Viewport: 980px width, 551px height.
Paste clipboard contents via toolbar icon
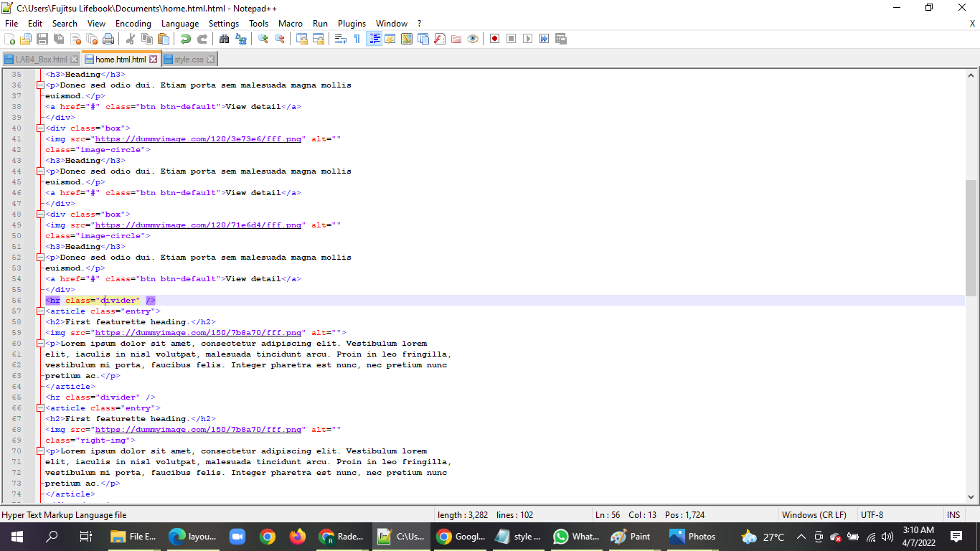pyautogui.click(x=164, y=39)
